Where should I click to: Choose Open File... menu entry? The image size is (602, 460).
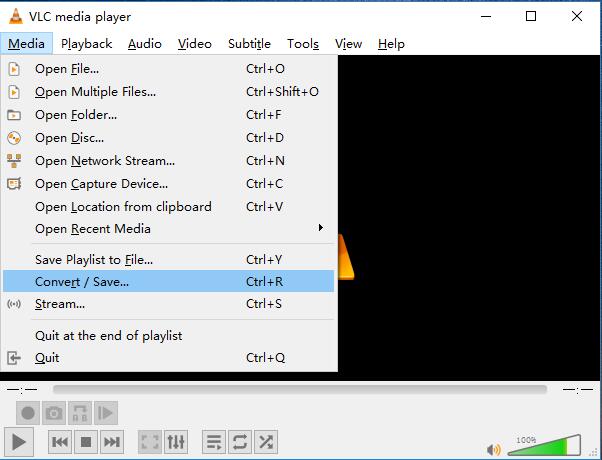tap(169, 69)
